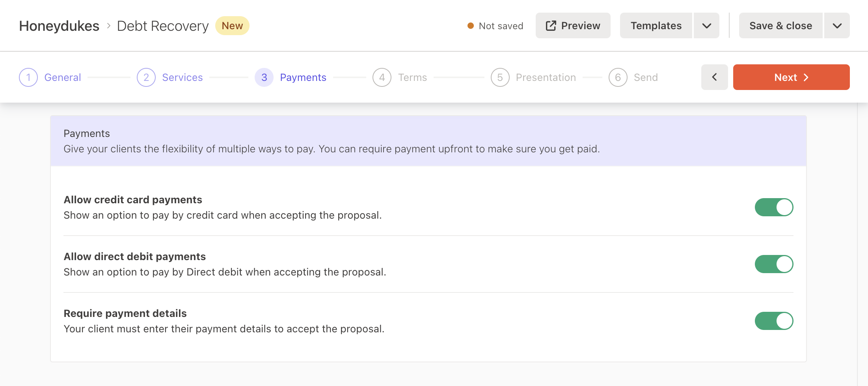Screen dimensions: 868x386
Task: Select step 3 Payments
Action: click(x=291, y=77)
